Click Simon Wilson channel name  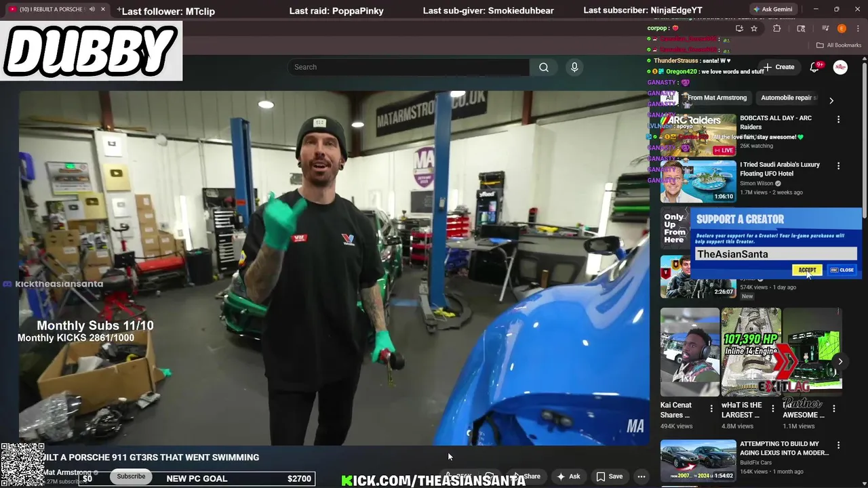coord(757,184)
